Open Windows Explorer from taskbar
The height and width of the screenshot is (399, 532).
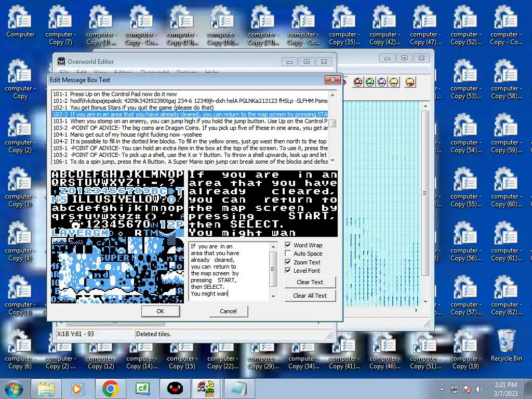point(46,389)
